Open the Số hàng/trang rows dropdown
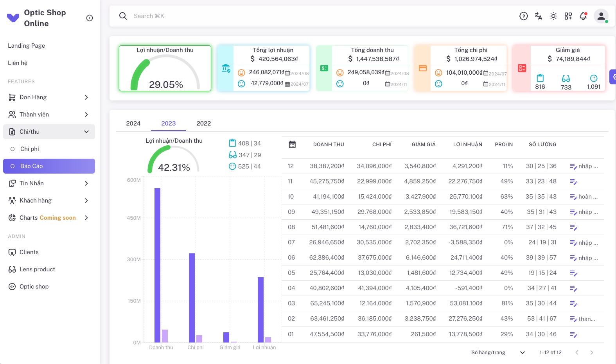The width and height of the screenshot is (616, 364). coord(522,353)
